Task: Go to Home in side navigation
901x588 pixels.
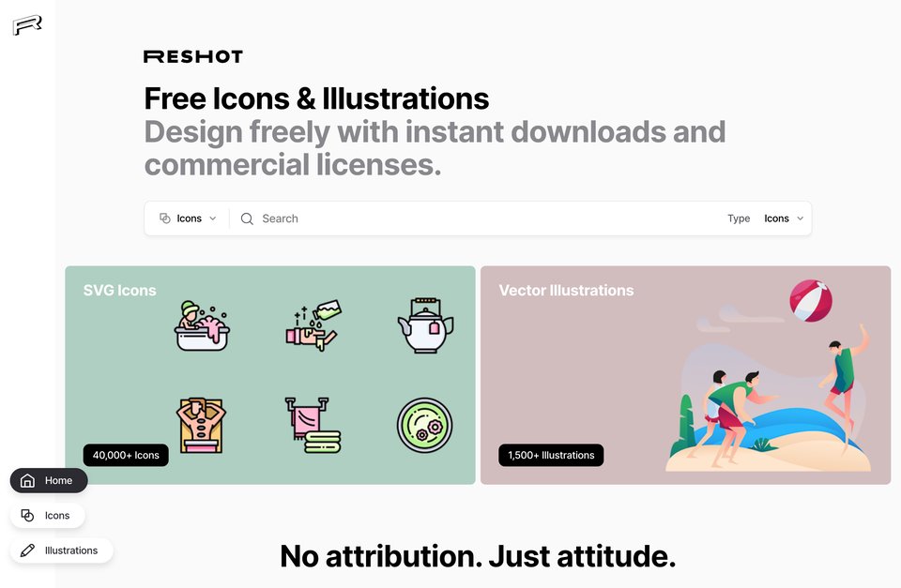Action: [x=49, y=480]
